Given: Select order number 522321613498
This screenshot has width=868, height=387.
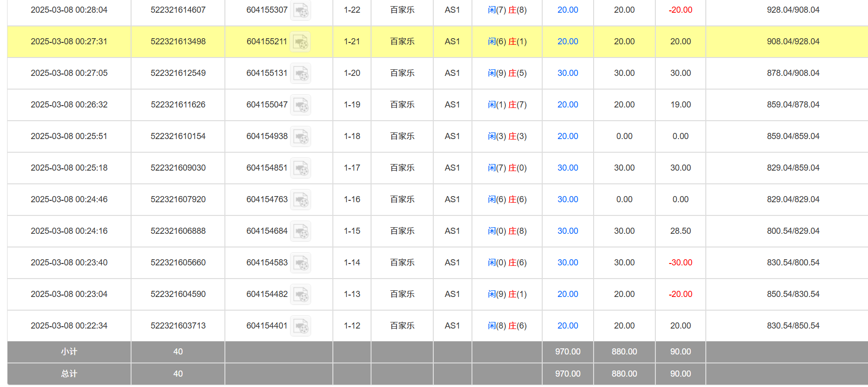Looking at the screenshot, I should [x=178, y=41].
